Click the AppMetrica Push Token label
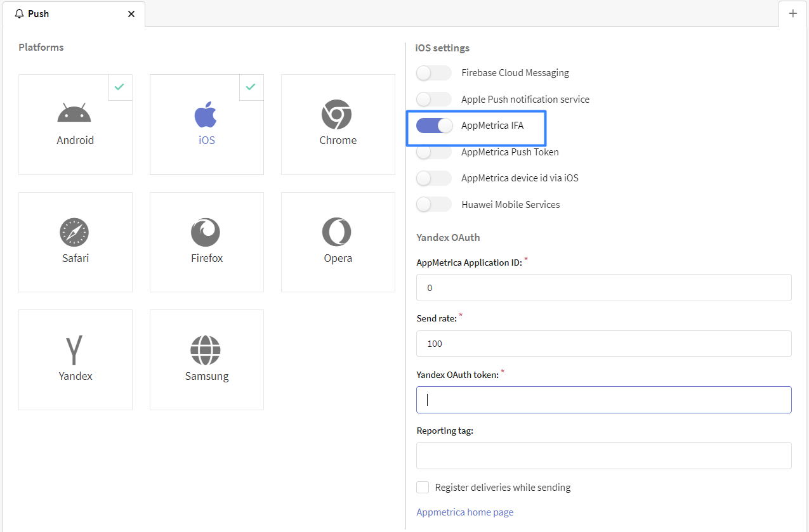This screenshot has height=532, width=809. pos(510,152)
